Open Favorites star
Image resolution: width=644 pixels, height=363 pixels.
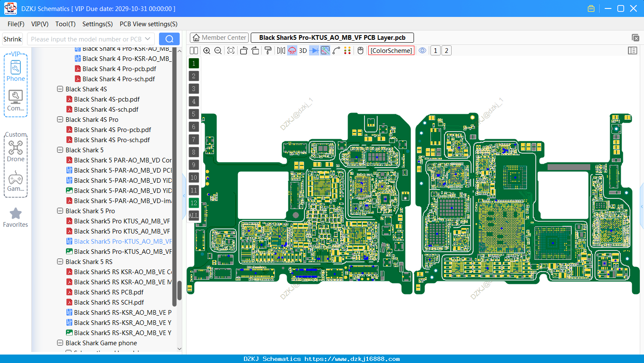pyautogui.click(x=16, y=217)
